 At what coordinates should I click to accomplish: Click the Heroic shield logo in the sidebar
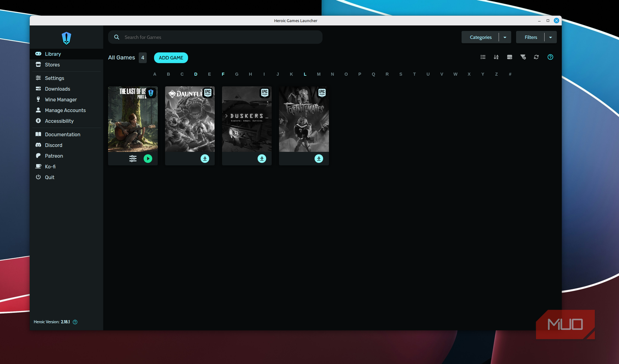point(66,38)
